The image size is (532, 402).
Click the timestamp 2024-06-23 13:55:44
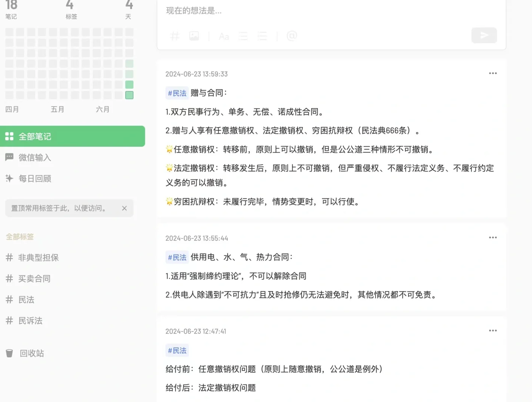[x=197, y=238]
